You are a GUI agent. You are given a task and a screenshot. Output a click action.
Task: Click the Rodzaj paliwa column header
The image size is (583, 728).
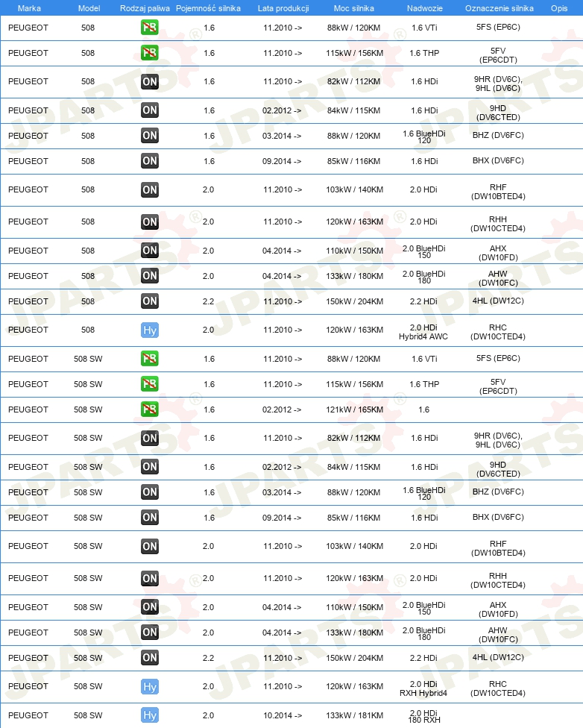145,8
